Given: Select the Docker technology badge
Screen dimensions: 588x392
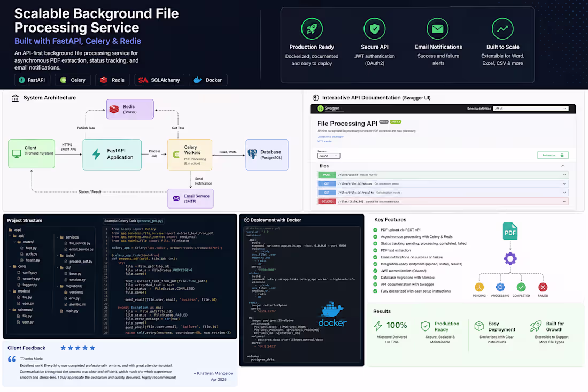Looking at the screenshot, I should [208, 80].
